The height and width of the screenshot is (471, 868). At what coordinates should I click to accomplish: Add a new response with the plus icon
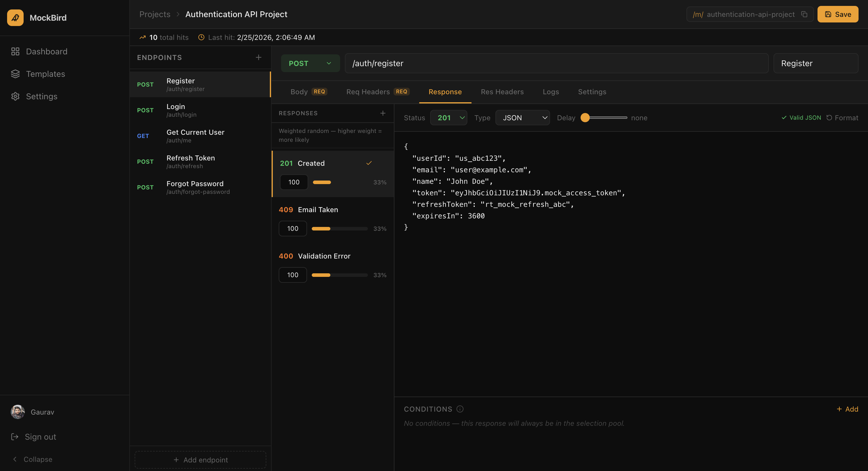pyautogui.click(x=383, y=113)
